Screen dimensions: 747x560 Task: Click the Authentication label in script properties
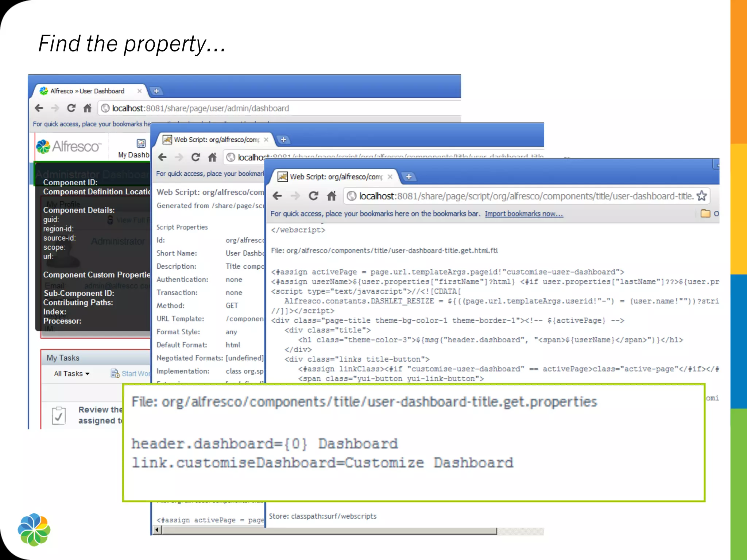point(182,279)
